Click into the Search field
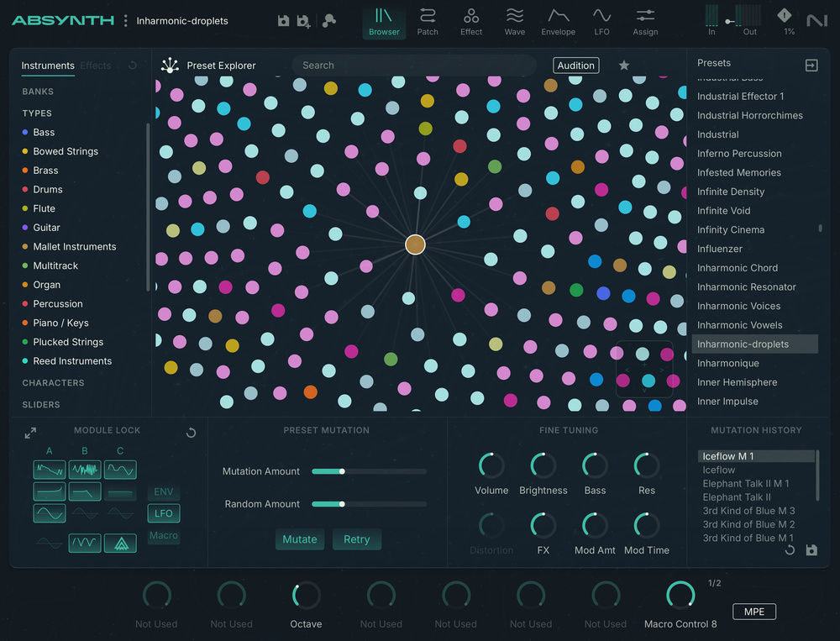Image resolution: width=840 pixels, height=641 pixels. (x=413, y=66)
